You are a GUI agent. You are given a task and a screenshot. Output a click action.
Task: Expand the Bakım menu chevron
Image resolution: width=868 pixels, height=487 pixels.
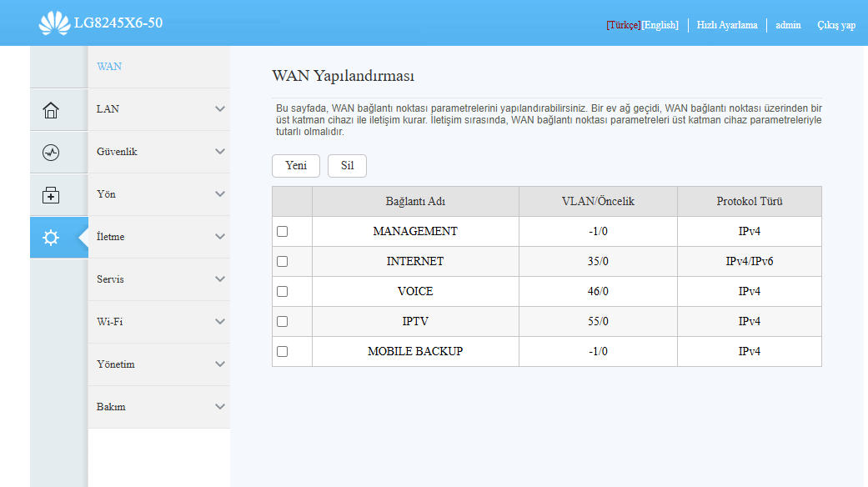[220, 407]
